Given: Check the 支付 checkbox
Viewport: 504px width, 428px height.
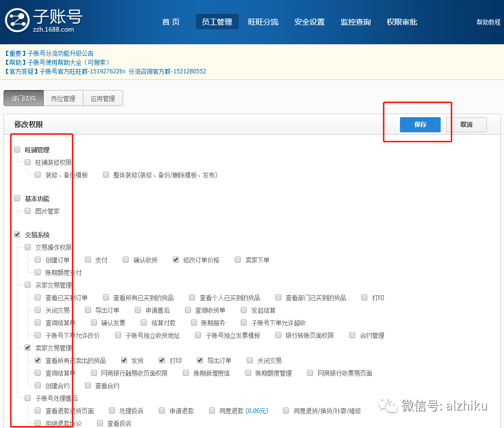Looking at the screenshot, I should click(x=88, y=260).
